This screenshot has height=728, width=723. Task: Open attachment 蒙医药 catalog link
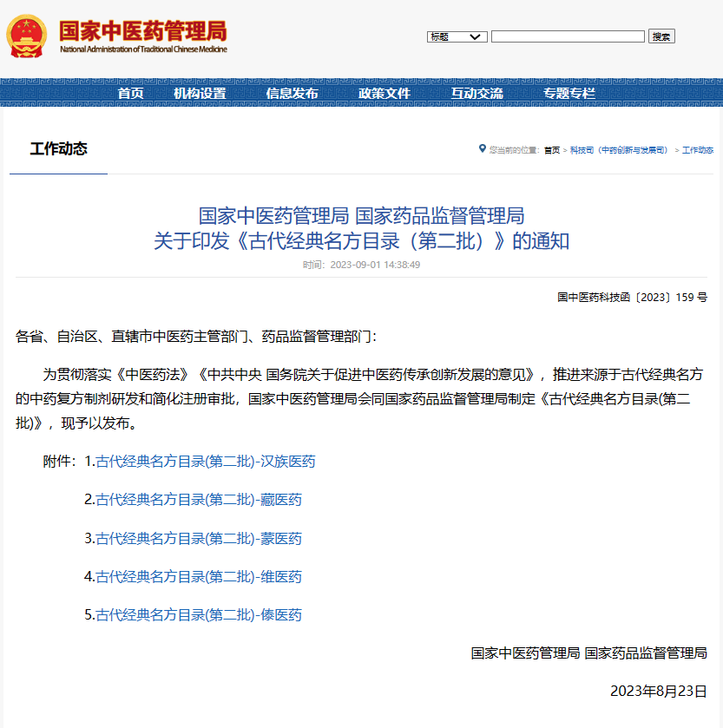199,539
